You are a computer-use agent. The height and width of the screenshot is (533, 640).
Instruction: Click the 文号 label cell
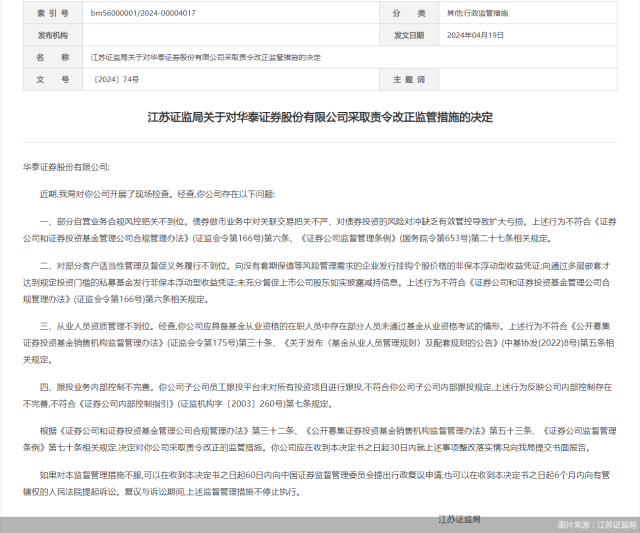(x=53, y=79)
